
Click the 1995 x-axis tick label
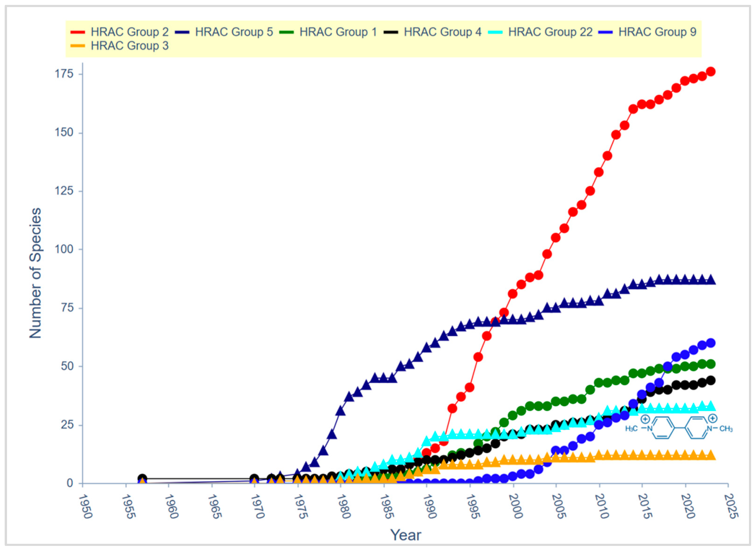point(473,506)
